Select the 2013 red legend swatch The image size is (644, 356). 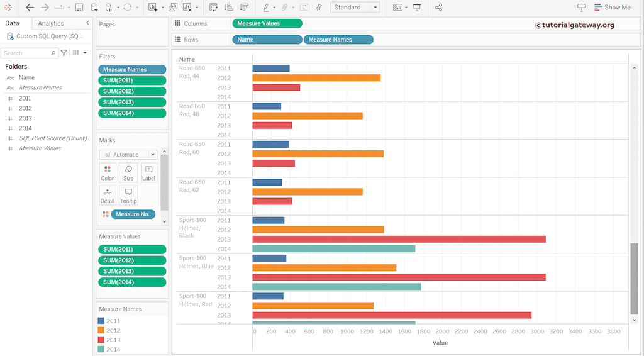pyautogui.click(x=101, y=340)
